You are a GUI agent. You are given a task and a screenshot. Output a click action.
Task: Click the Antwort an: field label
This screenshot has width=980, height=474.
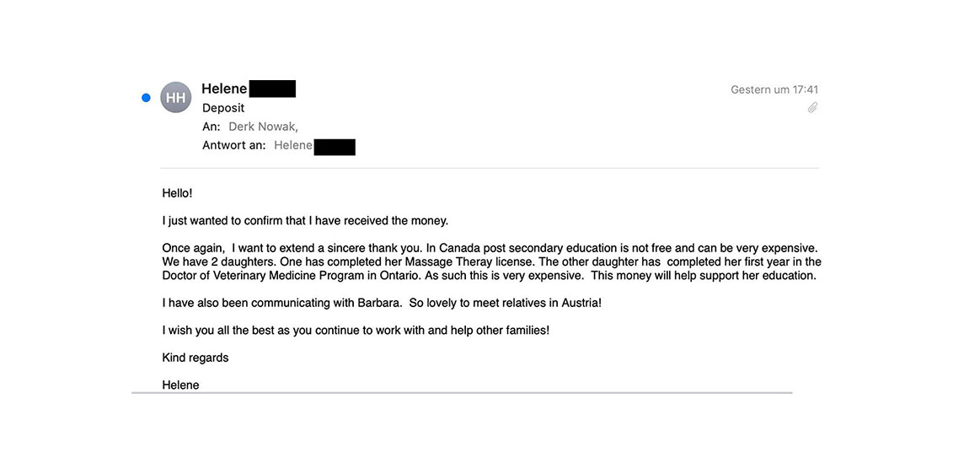(234, 145)
